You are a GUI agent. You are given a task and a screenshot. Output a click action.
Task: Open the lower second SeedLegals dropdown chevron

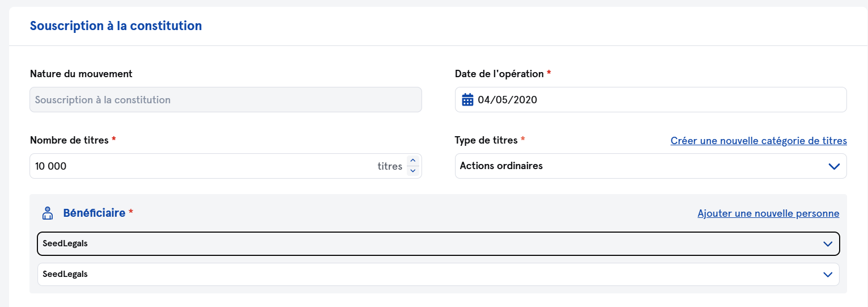pos(828,274)
